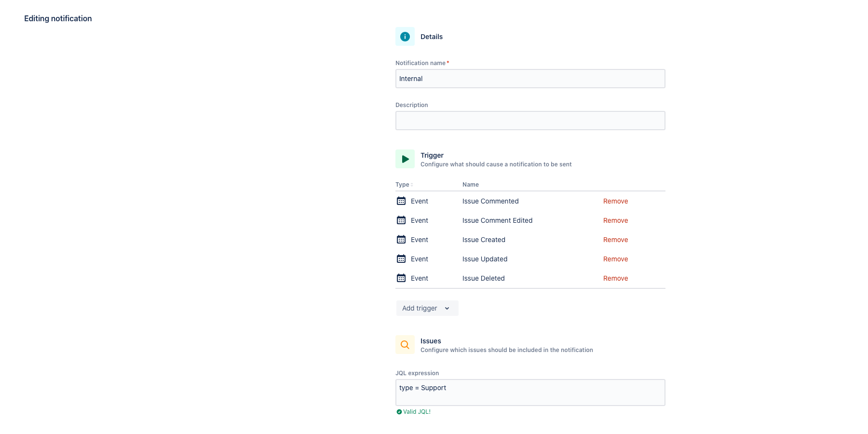Viewport: 868px width, 434px height.
Task: Open the Add trigger dropdown
Action: [427, 308]
